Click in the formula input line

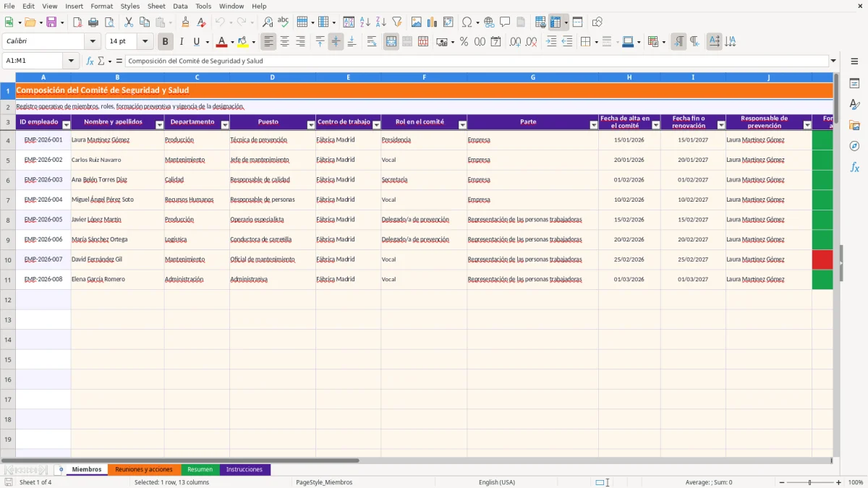click(476, 61)
